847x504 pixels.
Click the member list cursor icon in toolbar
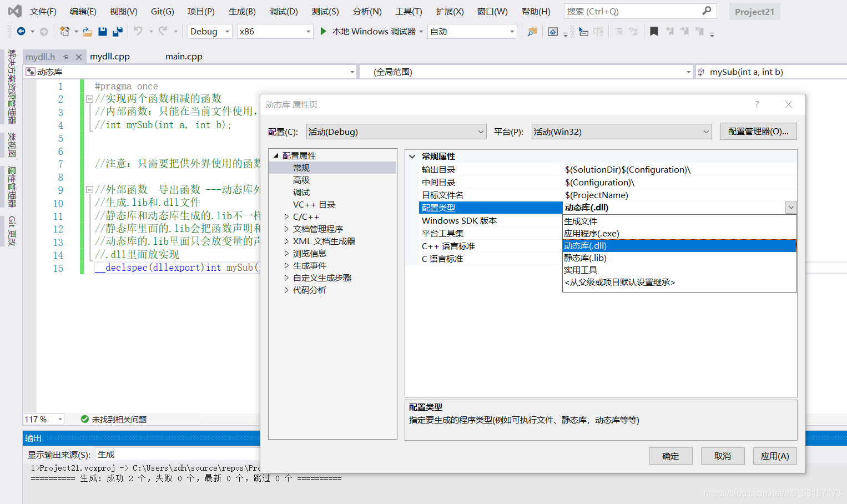pos(583,32)
